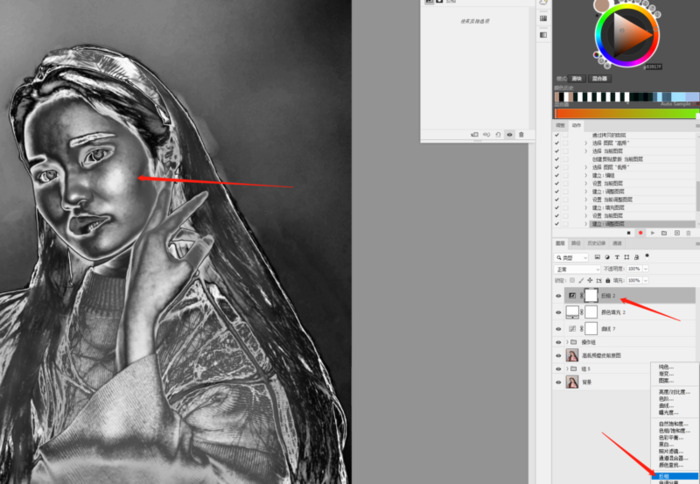Click trash icon in Properties panel
Screen dimensions: 700x484
pos(522,134)
